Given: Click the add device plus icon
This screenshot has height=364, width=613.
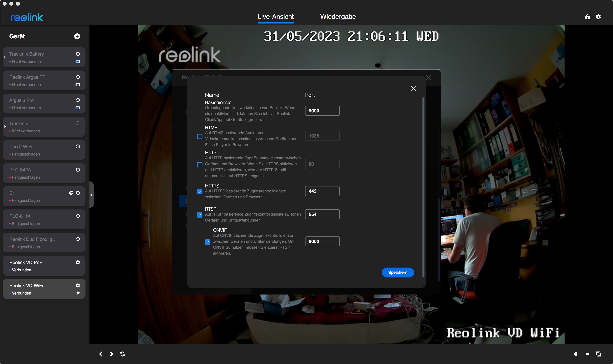Looking at the screenshot, I should tap(77, 36).
